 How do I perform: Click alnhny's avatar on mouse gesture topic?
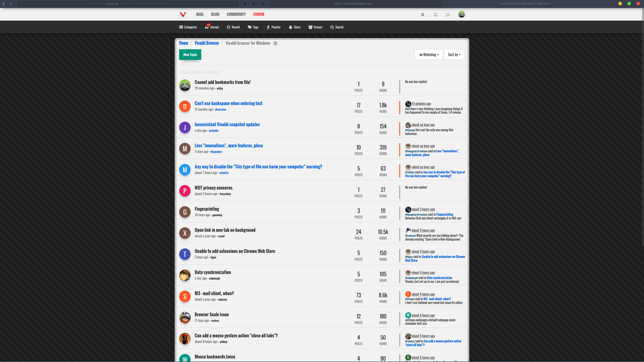click(x=185, y=339)
